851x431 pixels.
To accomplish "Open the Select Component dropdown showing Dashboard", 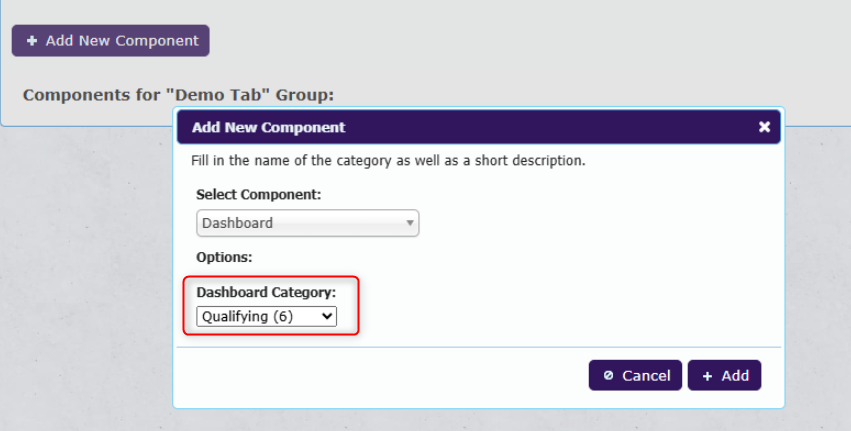I will 308,223.
